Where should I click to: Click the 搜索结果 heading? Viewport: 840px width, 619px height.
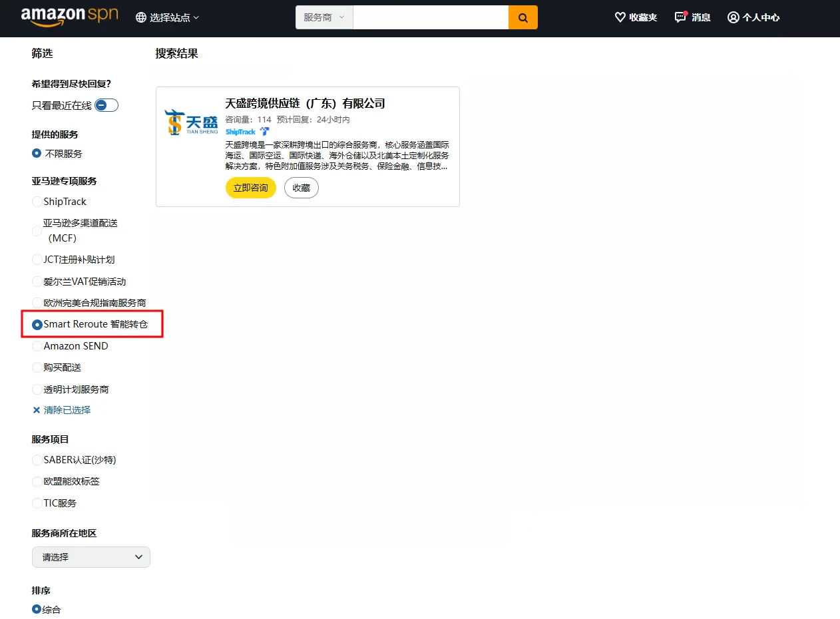tap(176, 53)
